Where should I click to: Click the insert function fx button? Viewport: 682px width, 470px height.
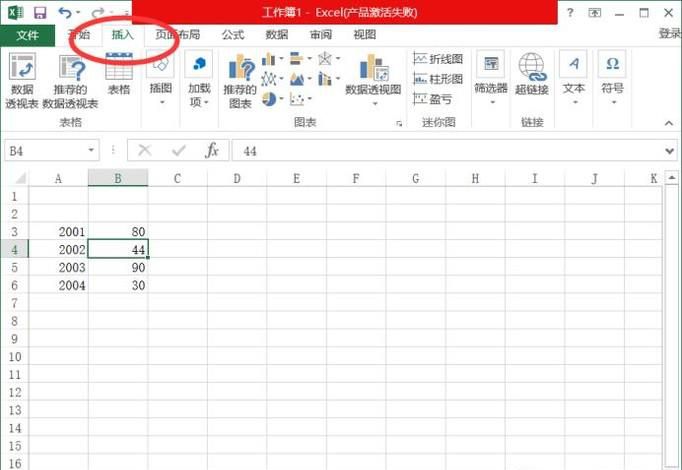[x=211, y=150]
